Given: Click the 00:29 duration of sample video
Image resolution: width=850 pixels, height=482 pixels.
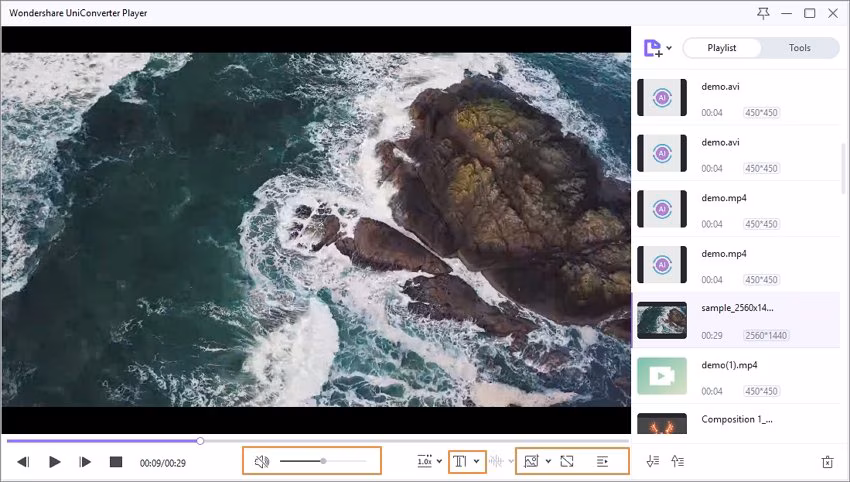Looking at the screenshot, I should point(712,335).
